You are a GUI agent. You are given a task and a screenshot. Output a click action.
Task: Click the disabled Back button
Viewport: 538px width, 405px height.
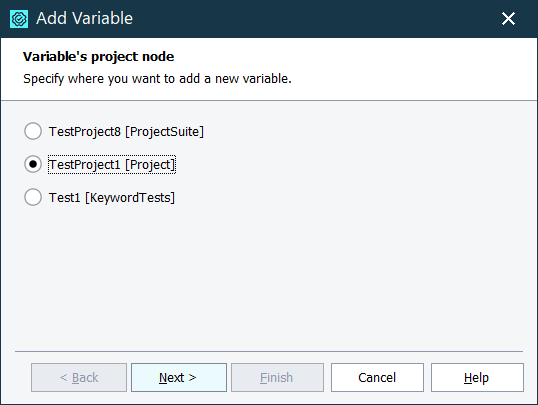click(x=79, y=377)
